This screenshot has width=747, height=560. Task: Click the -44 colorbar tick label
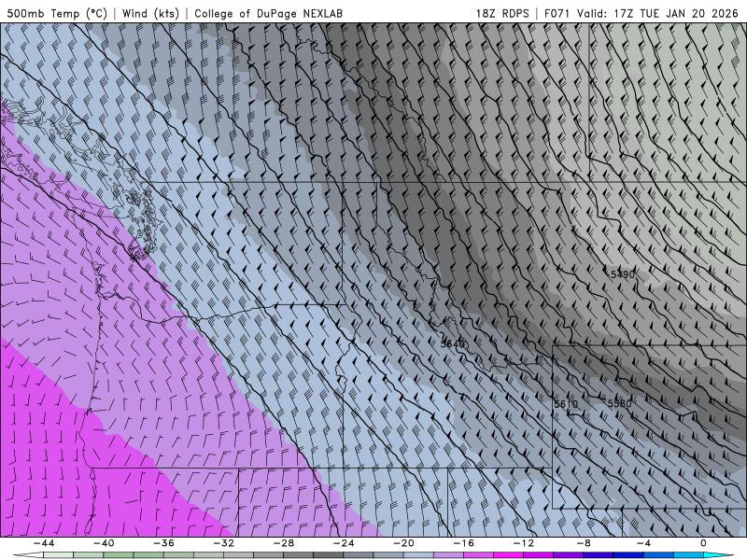pos(43,543)
